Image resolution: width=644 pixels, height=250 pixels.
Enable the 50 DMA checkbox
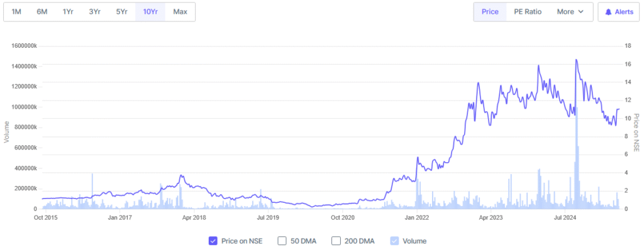tap(282, 241)
